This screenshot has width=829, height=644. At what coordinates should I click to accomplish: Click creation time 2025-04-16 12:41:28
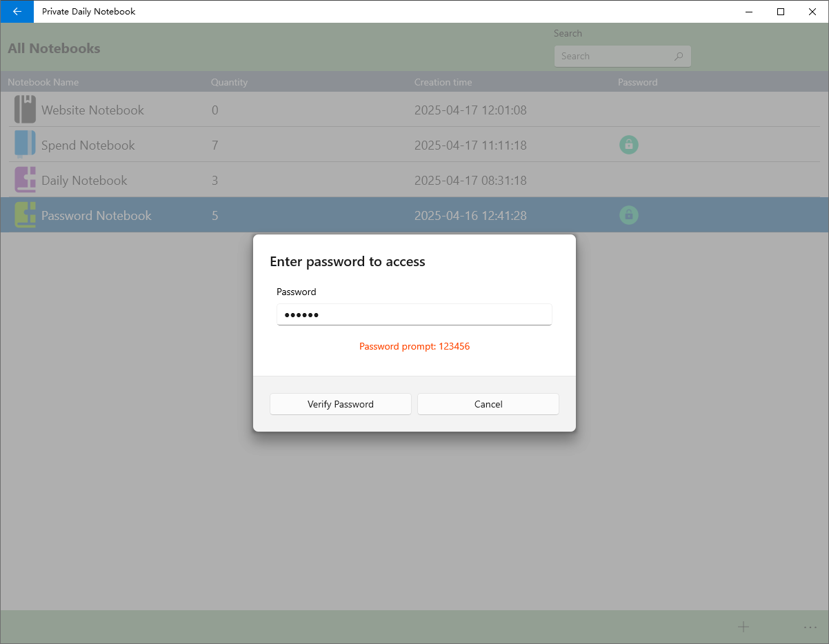470,215
